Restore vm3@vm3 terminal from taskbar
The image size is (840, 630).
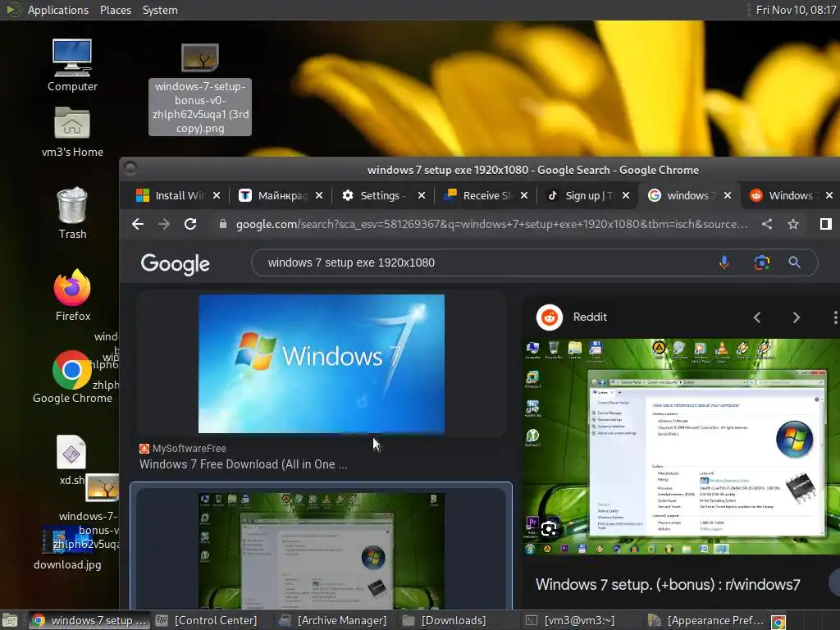click(x=570, y=620)
